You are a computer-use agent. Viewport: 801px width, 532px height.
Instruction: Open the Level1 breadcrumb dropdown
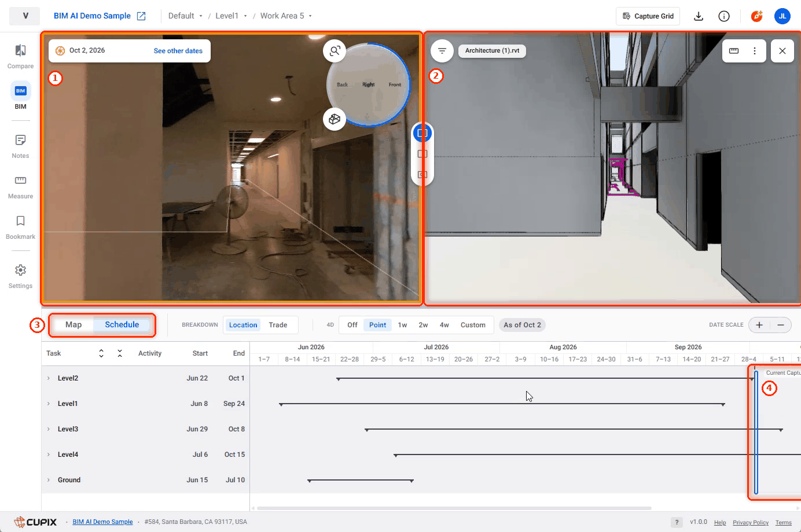[232, 16]
